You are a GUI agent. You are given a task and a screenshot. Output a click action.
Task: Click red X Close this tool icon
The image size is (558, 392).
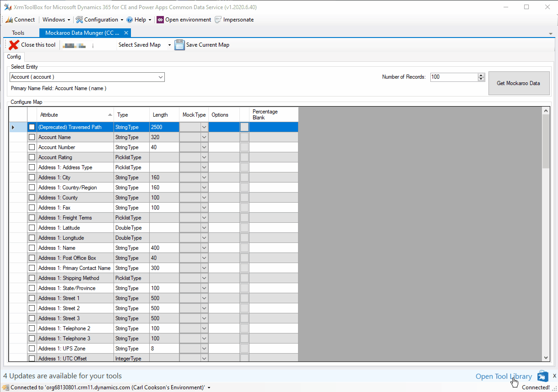14,45
